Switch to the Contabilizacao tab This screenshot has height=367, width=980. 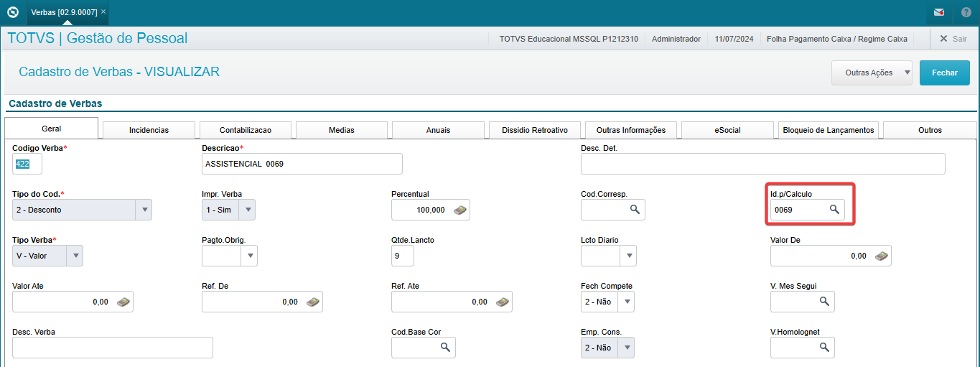tap(246, 130)
